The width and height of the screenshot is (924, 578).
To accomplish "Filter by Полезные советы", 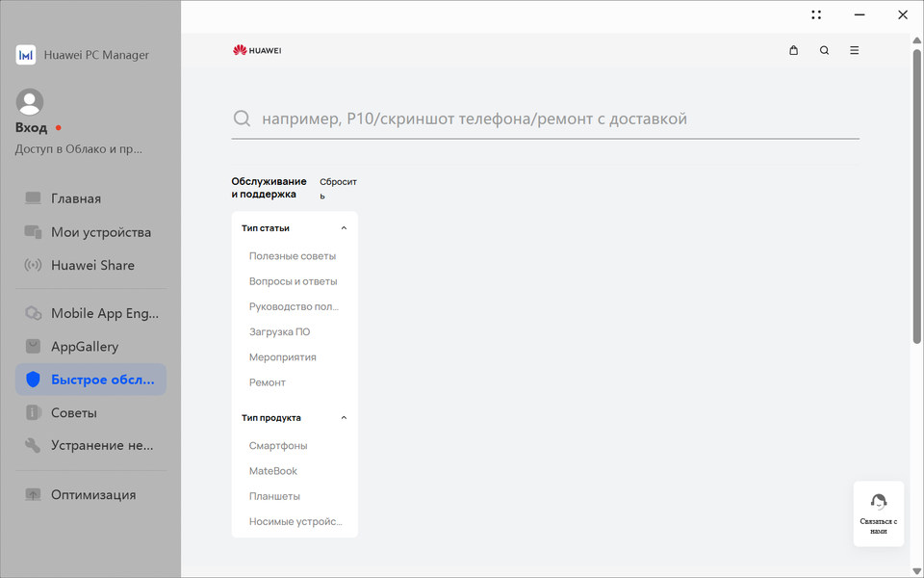I will 293,256.
